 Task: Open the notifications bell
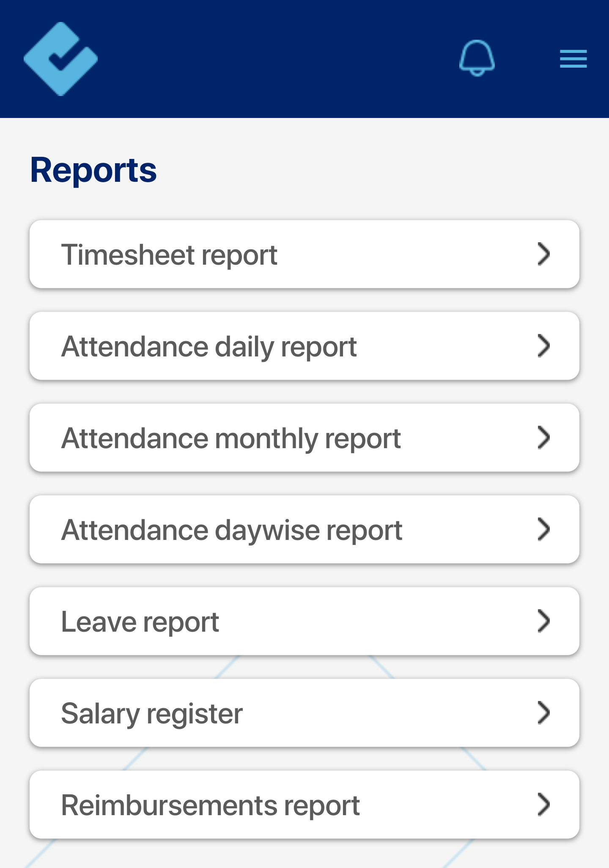click(477, 58)
